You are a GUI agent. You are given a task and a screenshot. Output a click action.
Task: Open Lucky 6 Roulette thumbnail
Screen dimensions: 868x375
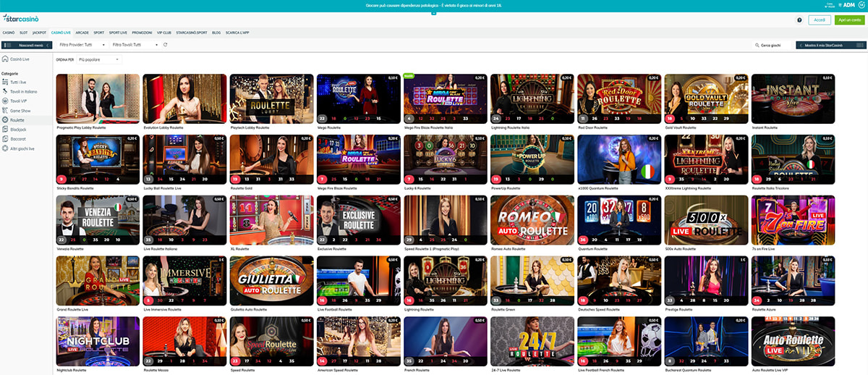446,159
